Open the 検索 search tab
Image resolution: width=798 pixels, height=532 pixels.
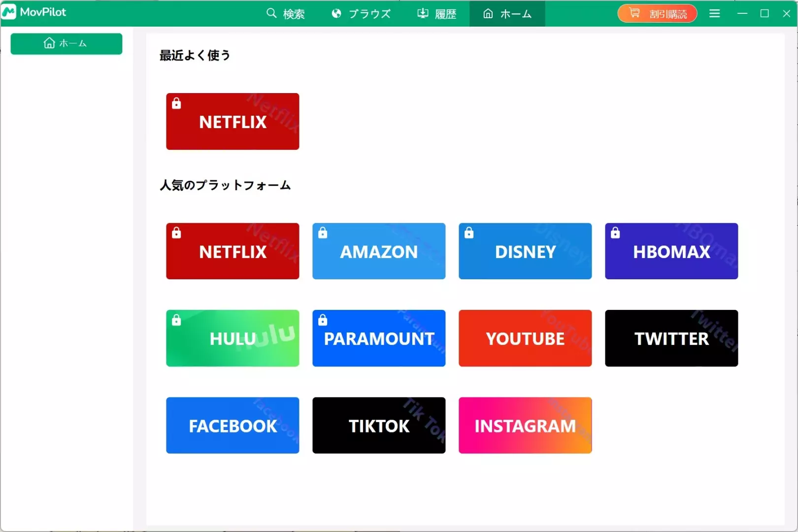coord(286,14)
